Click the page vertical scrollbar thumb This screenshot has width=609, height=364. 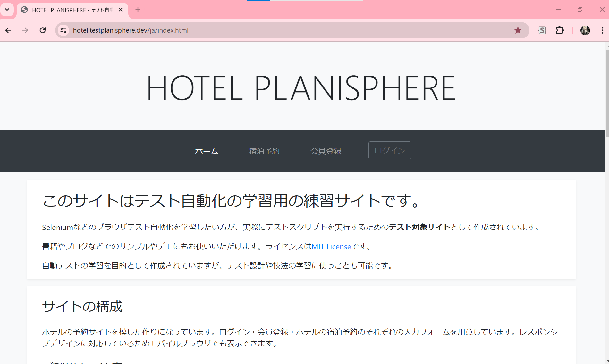607,94
